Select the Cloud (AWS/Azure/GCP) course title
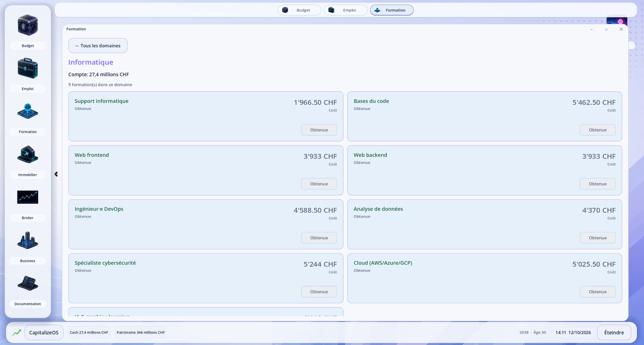The width and height of the screenshot is (644, 345). click(x=383, y=263)
